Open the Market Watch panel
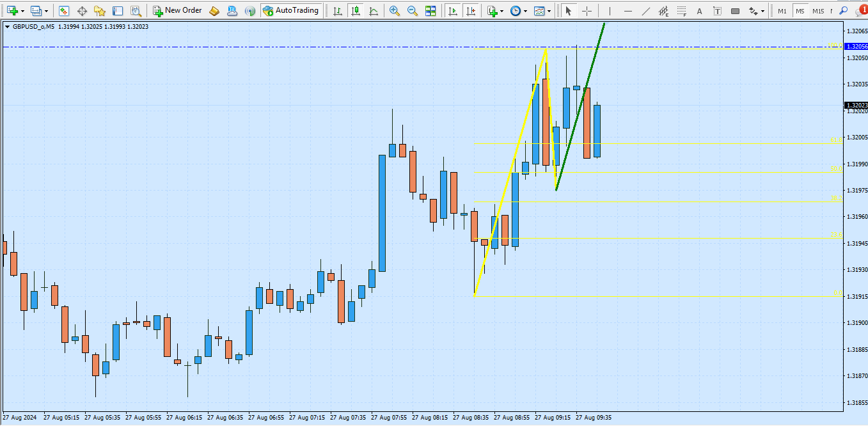Viewport: 868px width, 426px height. (x=64, y=11)
